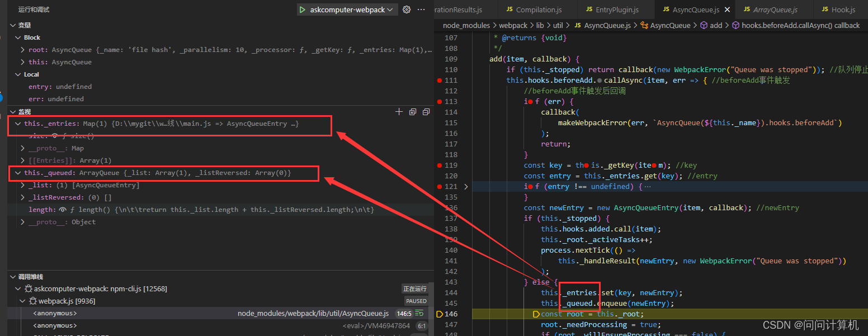Click lib in the breadcrumb path

click(x=540, y=25)
